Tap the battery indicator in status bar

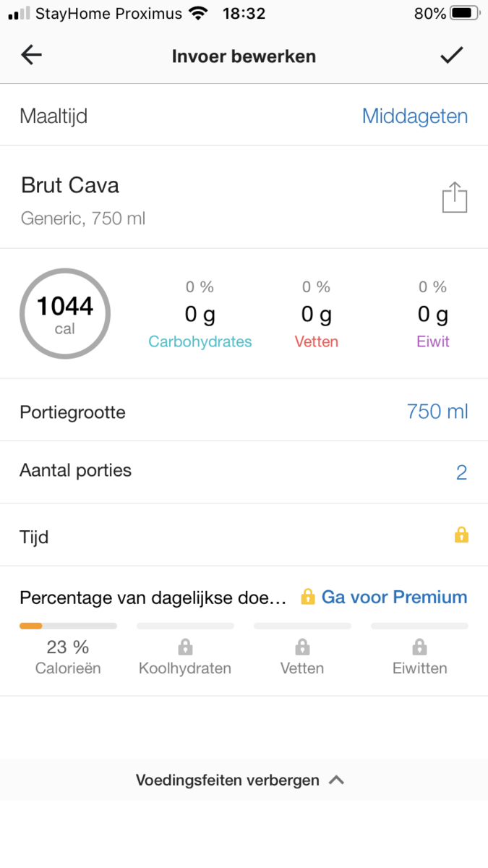pos(465,13)
